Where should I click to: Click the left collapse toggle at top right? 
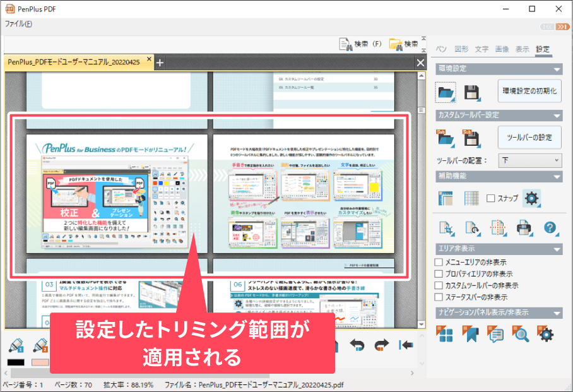point(547,27)
